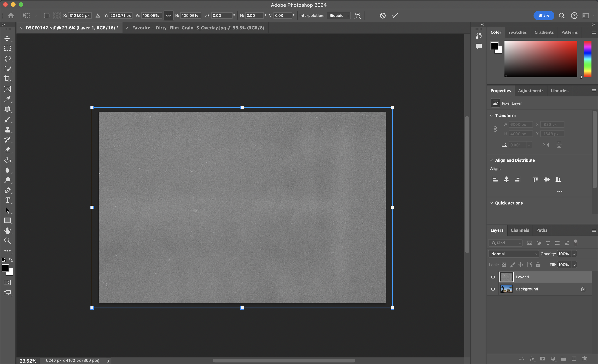Cancel the transform in the options bar

[382, 16]
